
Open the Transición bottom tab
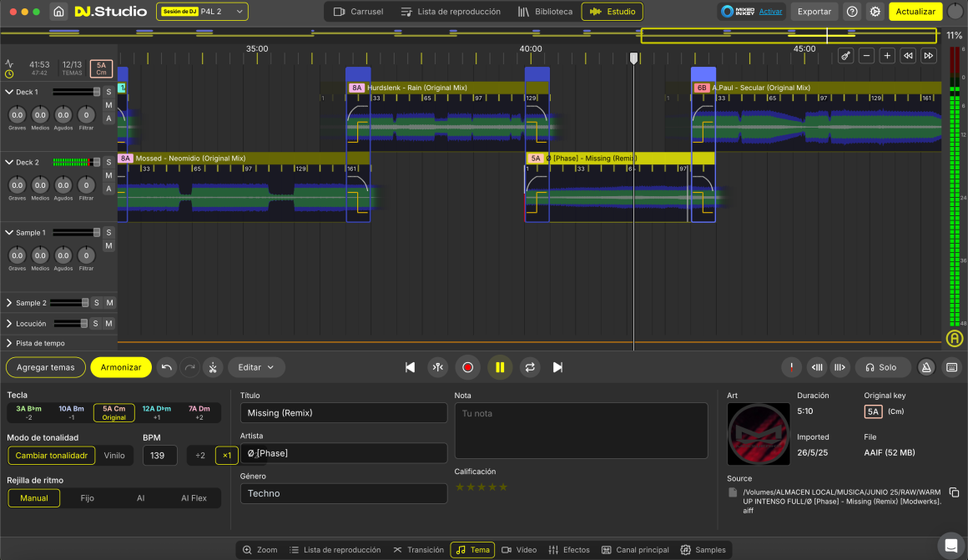coord(419,550)
